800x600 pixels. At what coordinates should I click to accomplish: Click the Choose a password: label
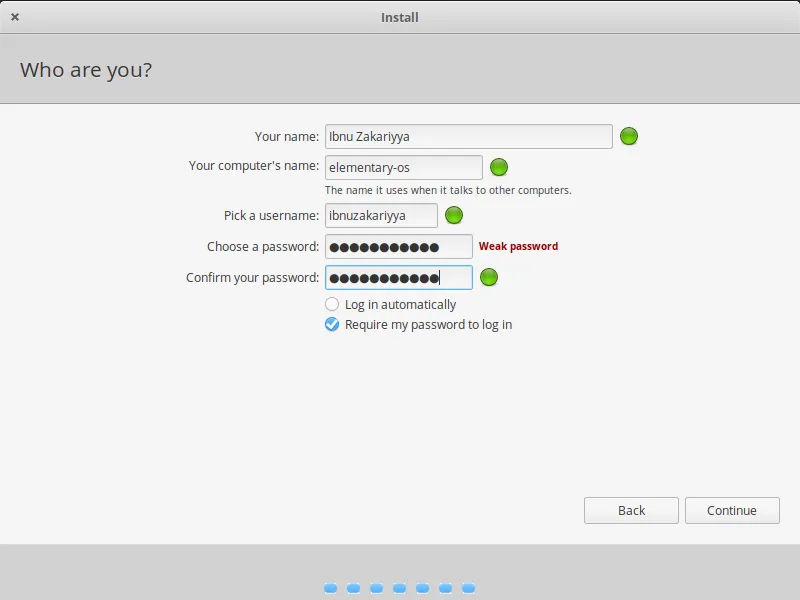263,247
